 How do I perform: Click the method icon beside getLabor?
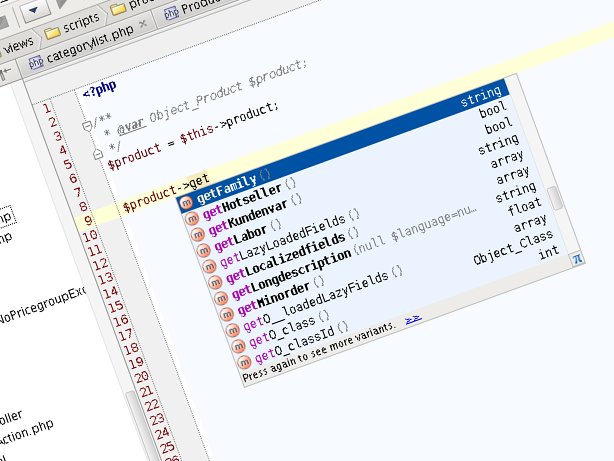[203, 250]
